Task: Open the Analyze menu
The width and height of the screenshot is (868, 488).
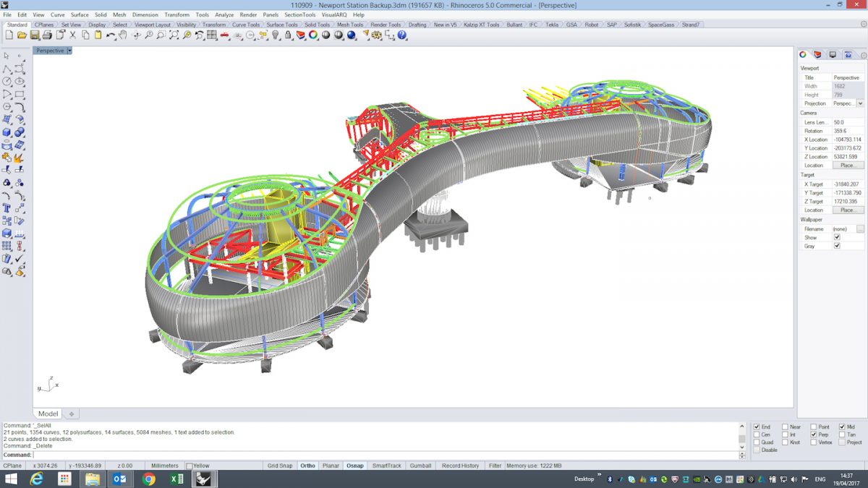Action: point(224,14)
